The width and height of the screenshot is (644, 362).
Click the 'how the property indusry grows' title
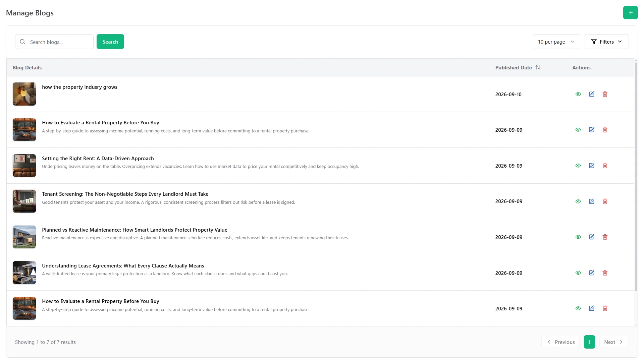[79, 87]
